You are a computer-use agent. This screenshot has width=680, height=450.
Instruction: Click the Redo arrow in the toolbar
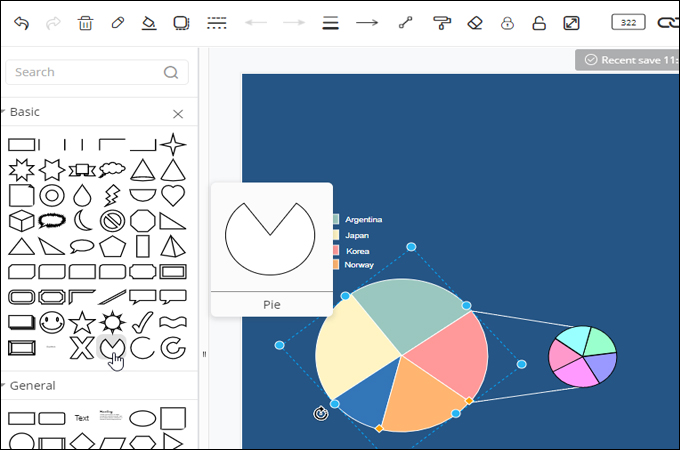click(x=53, y=23)
